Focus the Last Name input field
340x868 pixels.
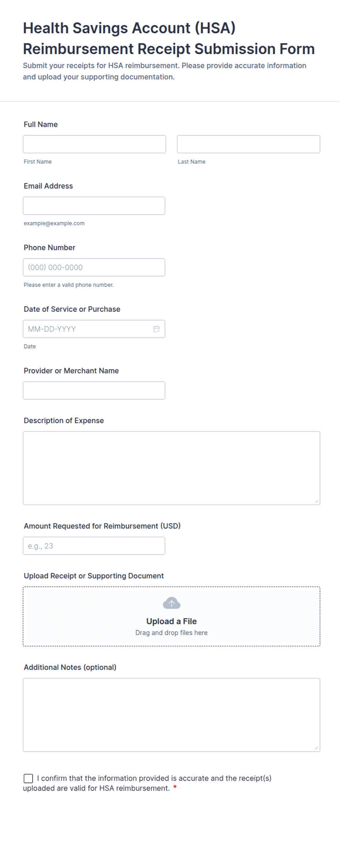tap(249, 144)
